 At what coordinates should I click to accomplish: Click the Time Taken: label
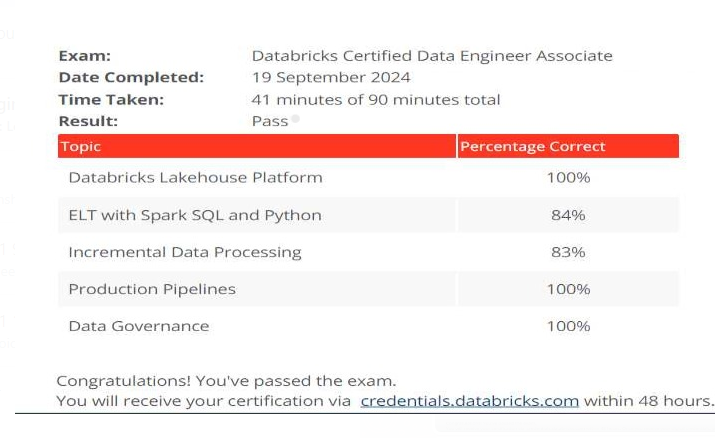tap(111, 99)
